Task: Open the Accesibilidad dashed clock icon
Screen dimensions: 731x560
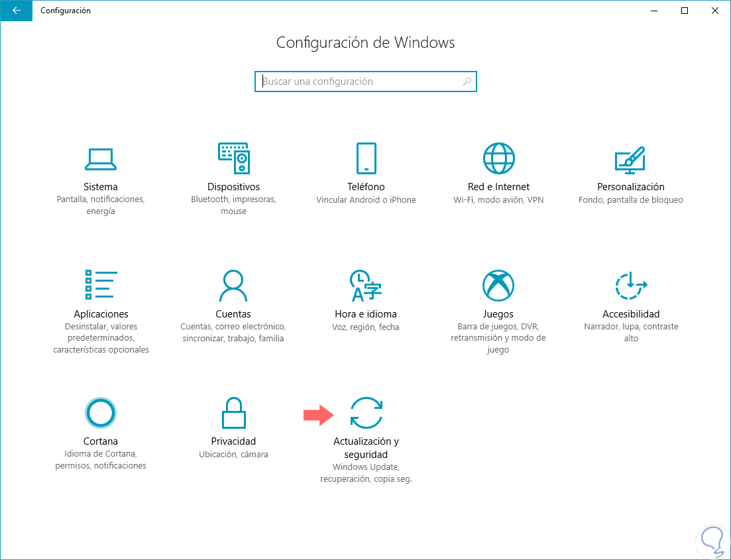Action: click(x=631, y=286)
